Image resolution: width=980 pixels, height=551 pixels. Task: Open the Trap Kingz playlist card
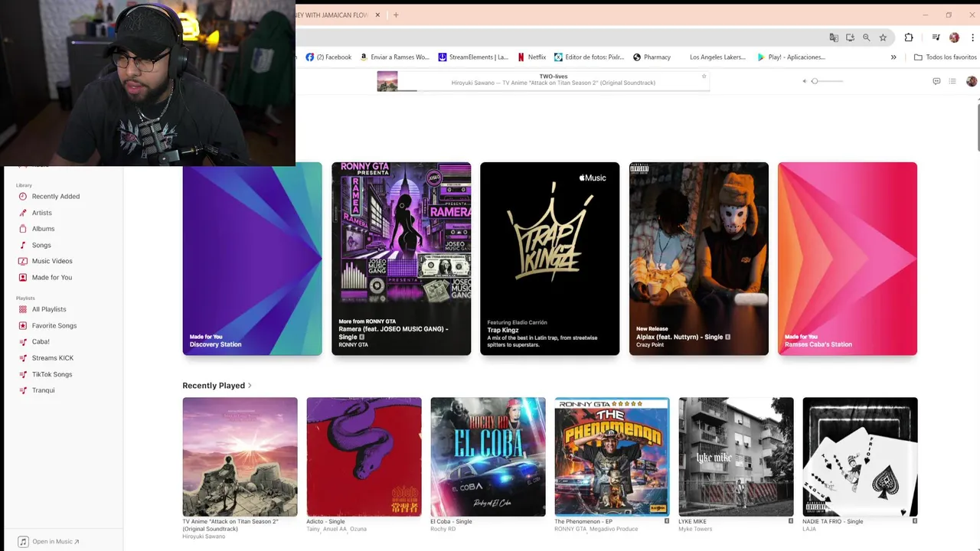coord(550,259)
